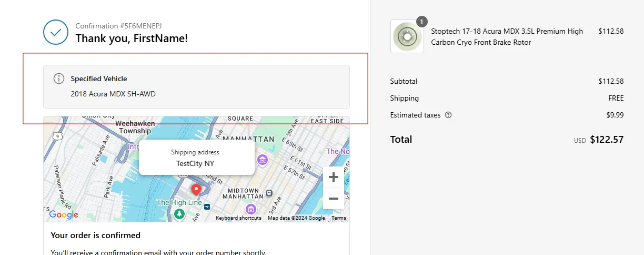Click the 2018 Acura MDX SH-AWD text
This screenshot has width=644, height=255.
tap(113, 94)
